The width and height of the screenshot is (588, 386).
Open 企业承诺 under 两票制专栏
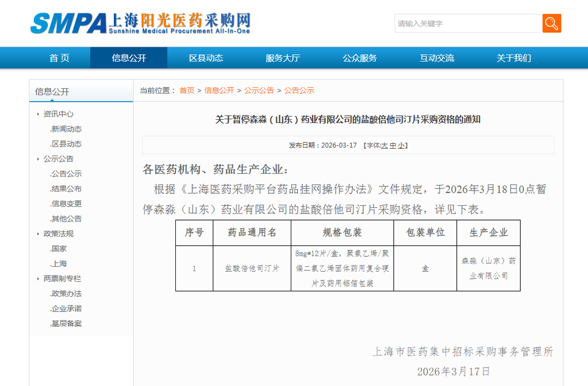(66, 309)
